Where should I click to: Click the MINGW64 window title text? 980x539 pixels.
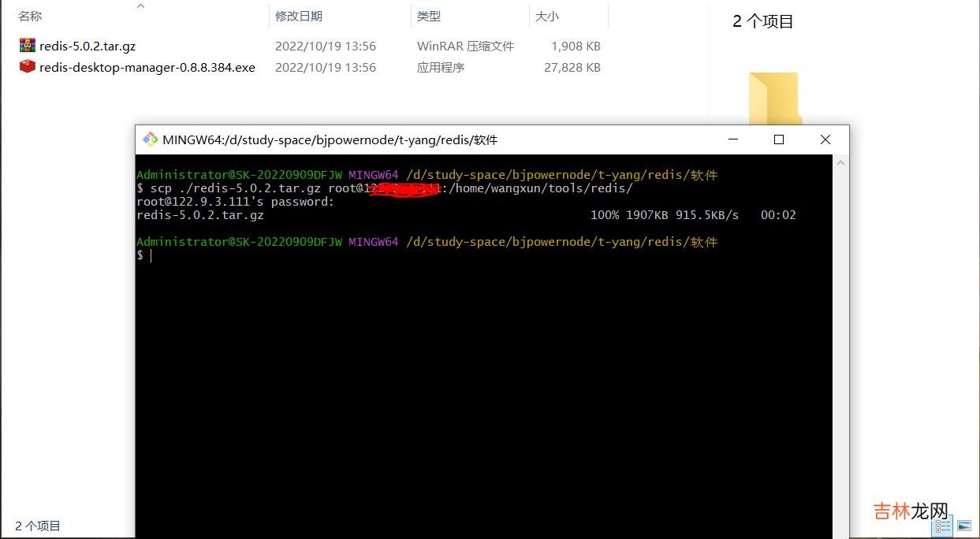pos(330,140)
